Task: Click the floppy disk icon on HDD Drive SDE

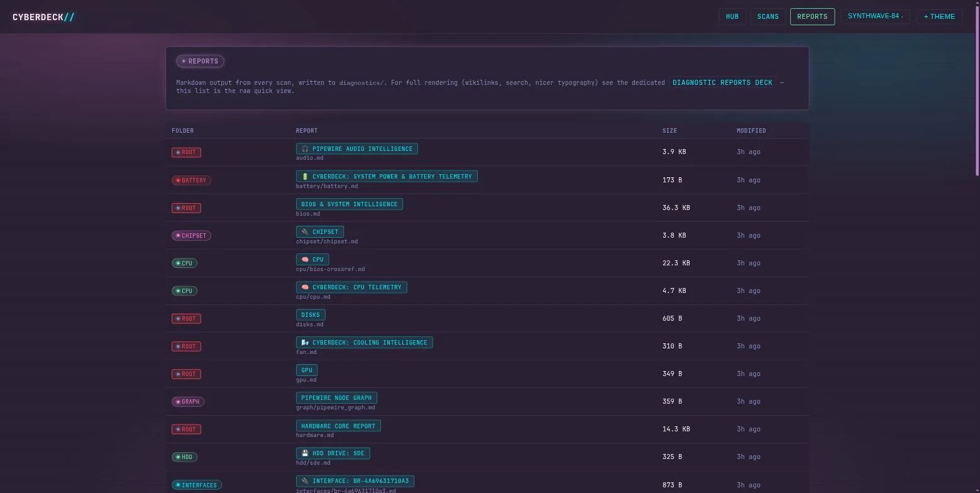Action: (305, 453)
